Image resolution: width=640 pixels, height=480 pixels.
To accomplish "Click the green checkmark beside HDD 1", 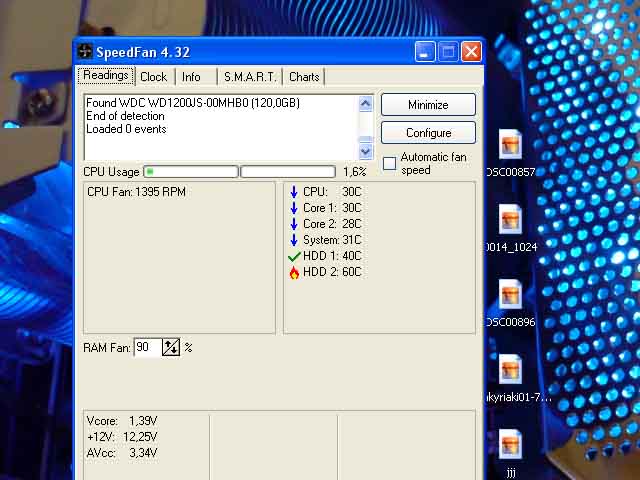I will pos(294,256).
